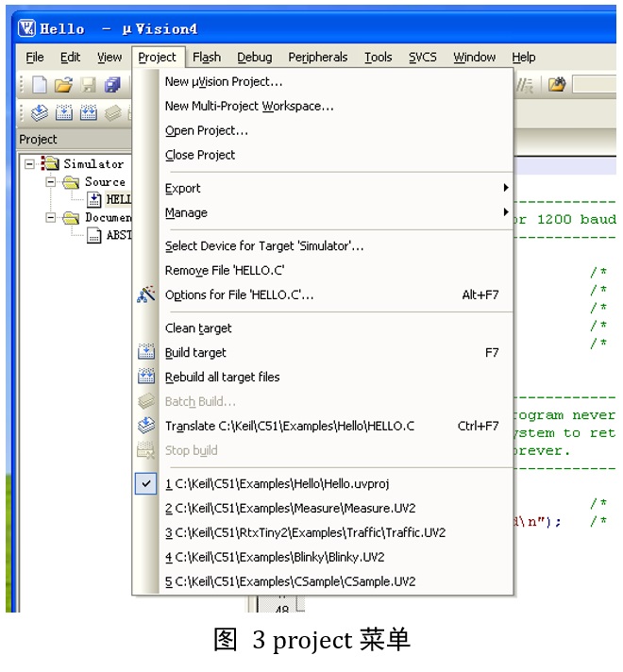The height and width of the screenshot is (672, 623).
Task: Open recent project Measure.UV2
Action: [323, 508]
